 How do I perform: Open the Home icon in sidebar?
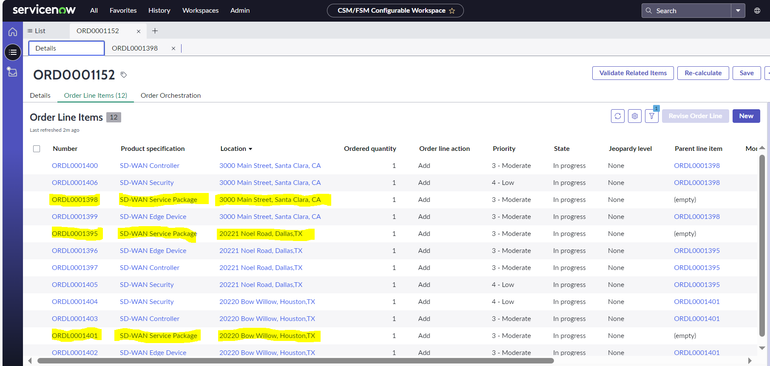(x=13, y=32)
